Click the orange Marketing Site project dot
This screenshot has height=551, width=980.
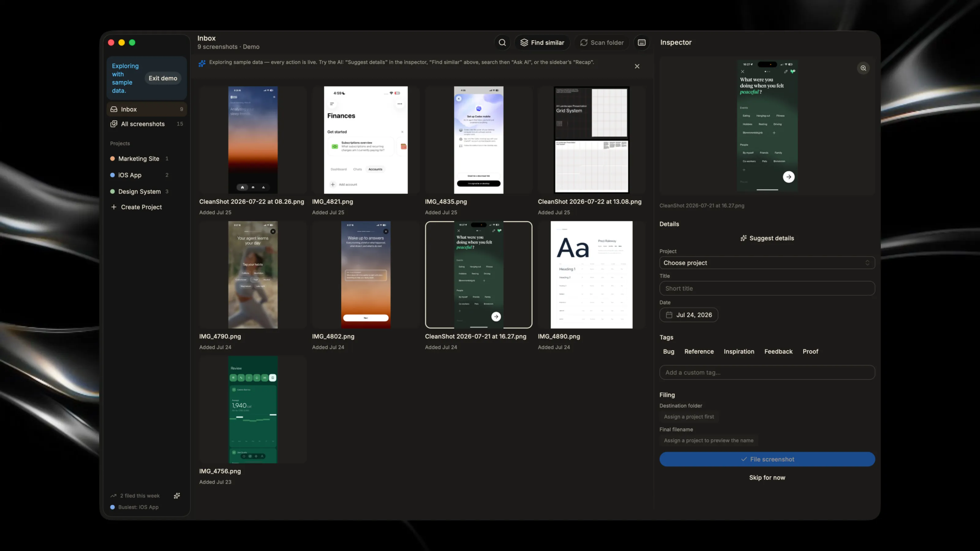pos(113,159)
